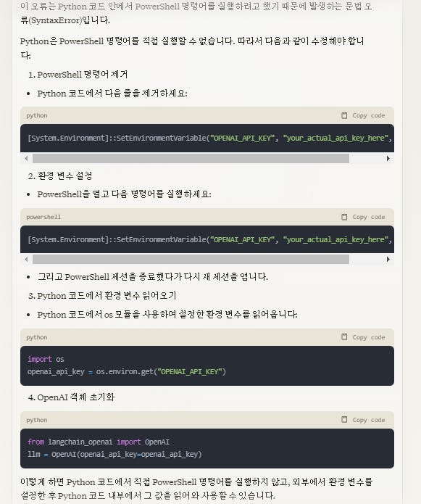421x504 pixels.
Task: Click horizontal scrollbar thumb under first python block
Action: pos(191,158)
